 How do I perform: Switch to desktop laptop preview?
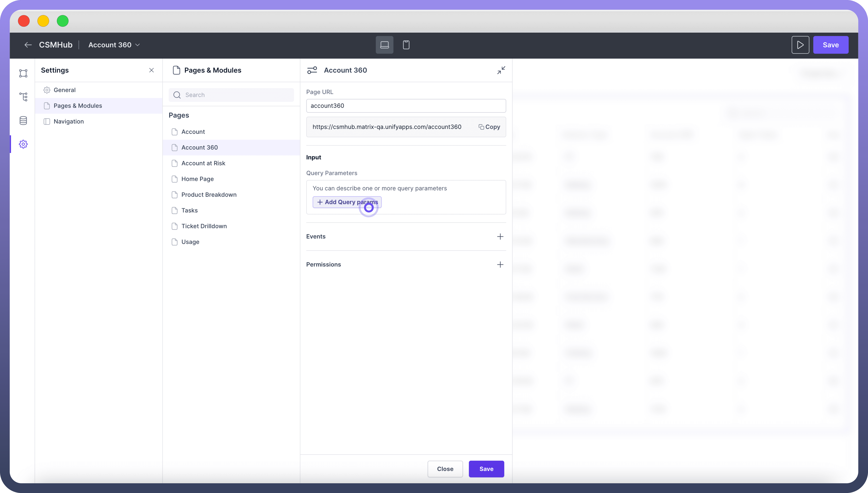pyautogui.click(x=384, y=45)
